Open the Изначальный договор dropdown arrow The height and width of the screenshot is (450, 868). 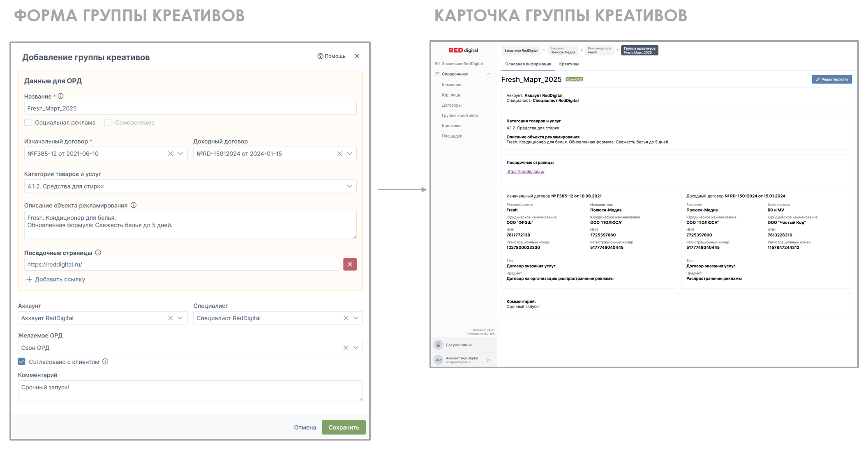(x=180, y=154)
